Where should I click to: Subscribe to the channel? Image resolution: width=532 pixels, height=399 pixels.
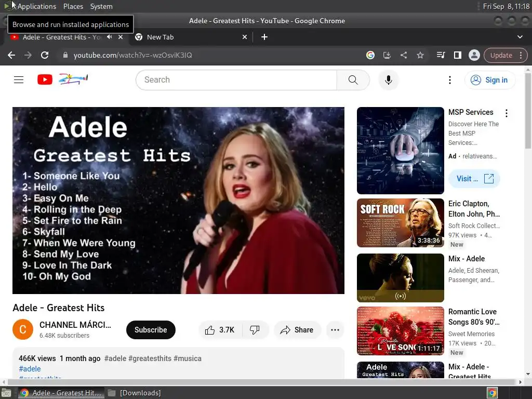151,330
